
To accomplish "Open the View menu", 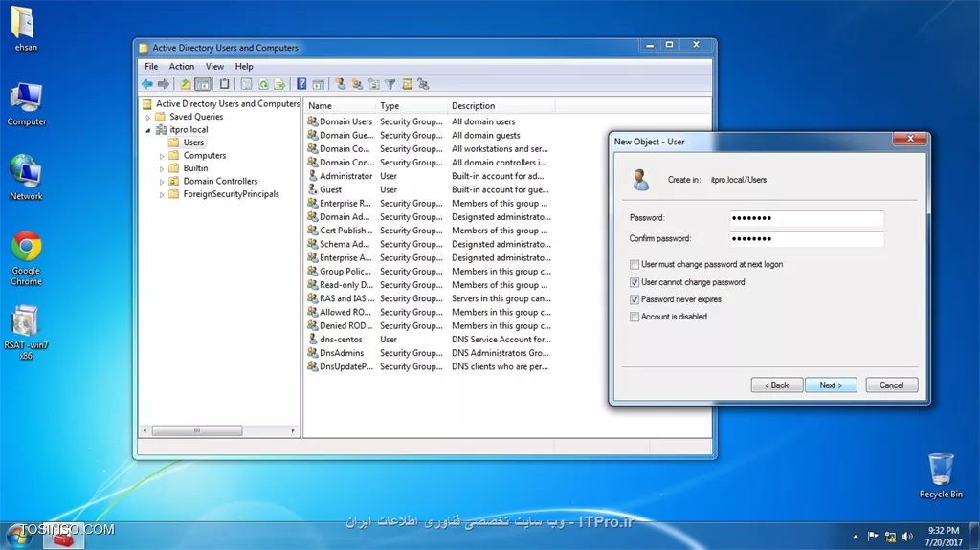I will pos(214,66).
